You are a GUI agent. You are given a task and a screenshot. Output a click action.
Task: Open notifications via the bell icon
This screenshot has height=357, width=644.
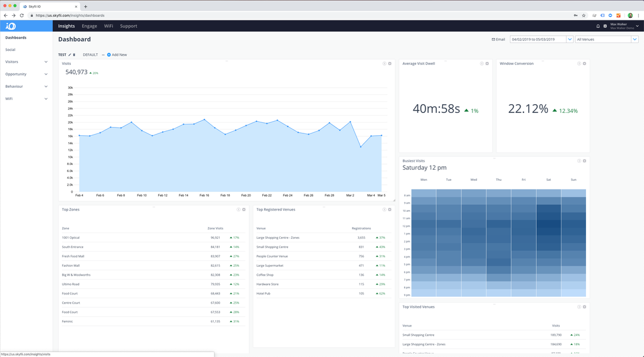(x=597, y=26)
